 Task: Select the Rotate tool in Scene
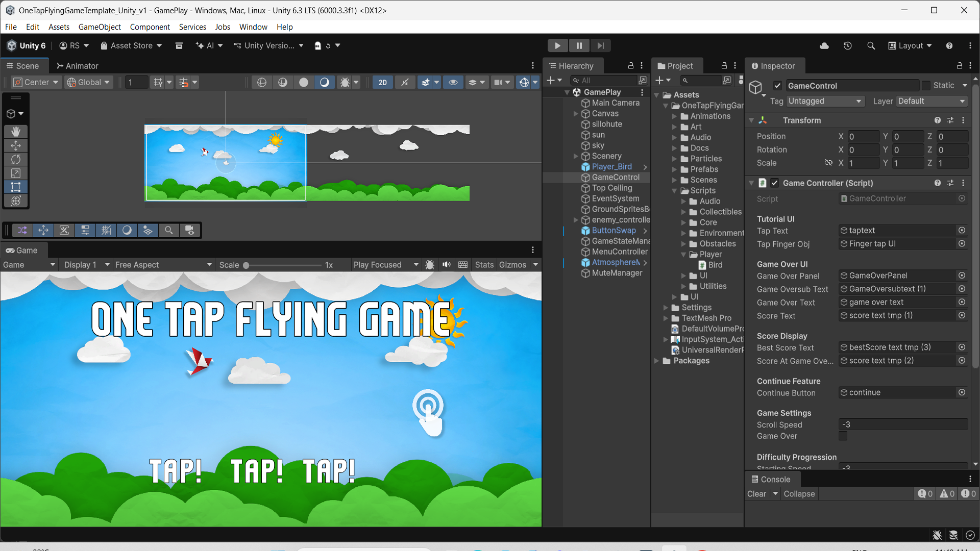coord(16,159)
